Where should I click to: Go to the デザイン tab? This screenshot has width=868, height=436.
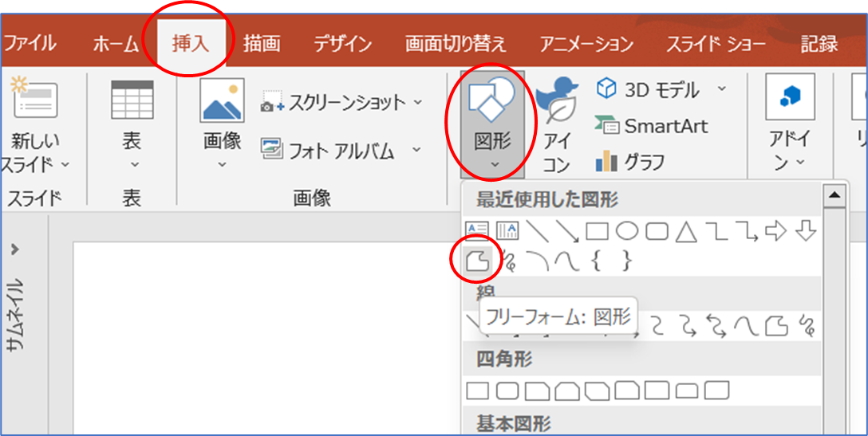[x=343, y=43]
